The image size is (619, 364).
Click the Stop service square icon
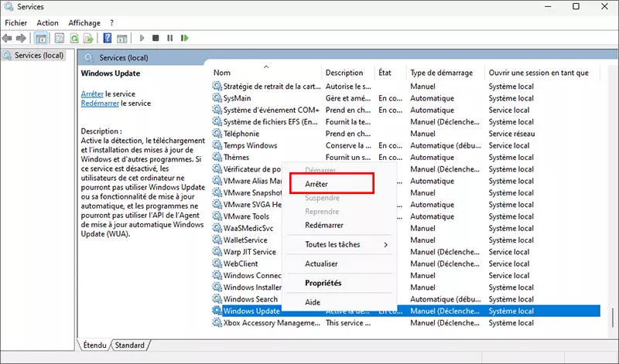point(156,38)
